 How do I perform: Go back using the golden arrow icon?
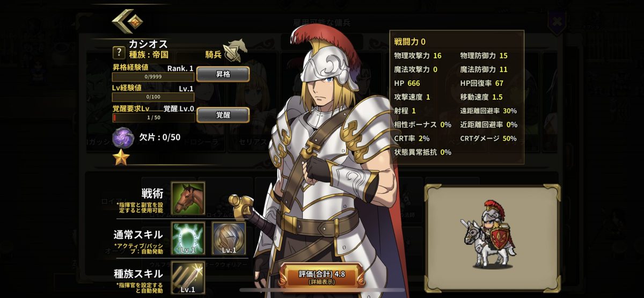point(127,21)
